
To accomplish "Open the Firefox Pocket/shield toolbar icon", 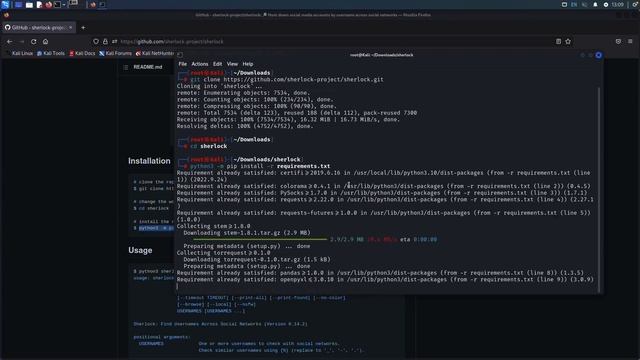I will [618, 41].
